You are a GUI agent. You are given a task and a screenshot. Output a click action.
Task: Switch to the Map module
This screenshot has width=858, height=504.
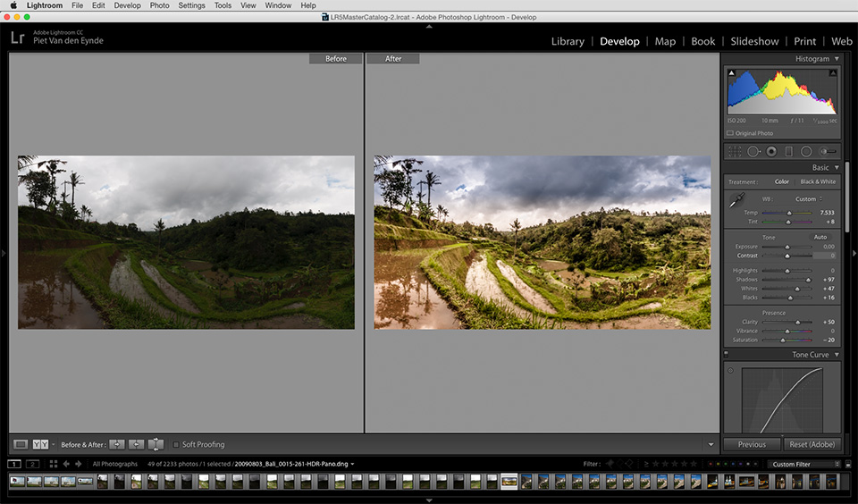(665, 41)
